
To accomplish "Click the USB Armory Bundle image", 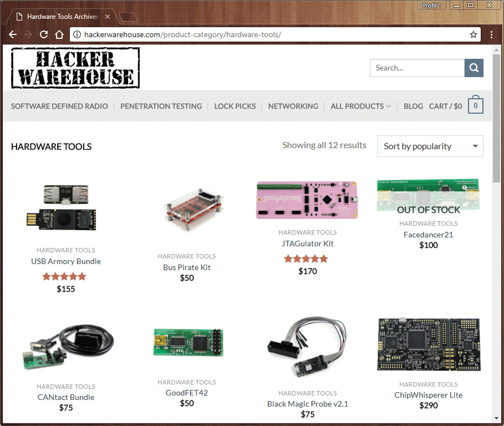I will (x=62, y=207).
